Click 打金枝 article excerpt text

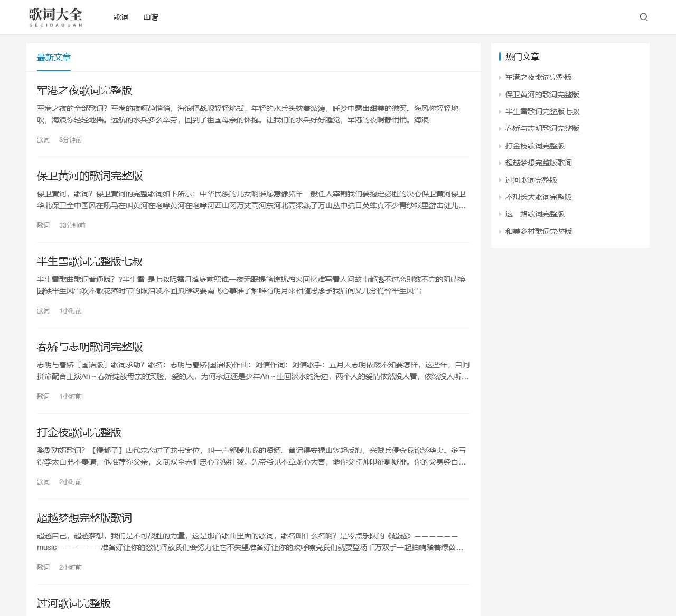pyautogui.click(x=251, y=456)
